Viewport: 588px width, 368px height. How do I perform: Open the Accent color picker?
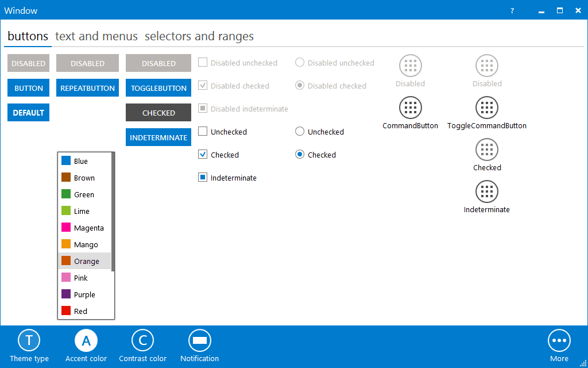coord(86,340)
